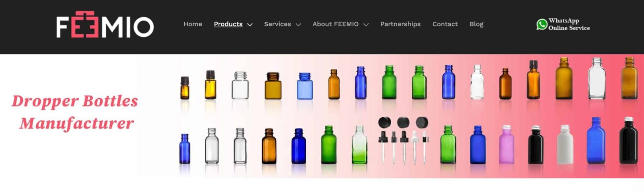Click the pink frosted bottle
This screenshot has width=644, height=193.
(506, 144)
